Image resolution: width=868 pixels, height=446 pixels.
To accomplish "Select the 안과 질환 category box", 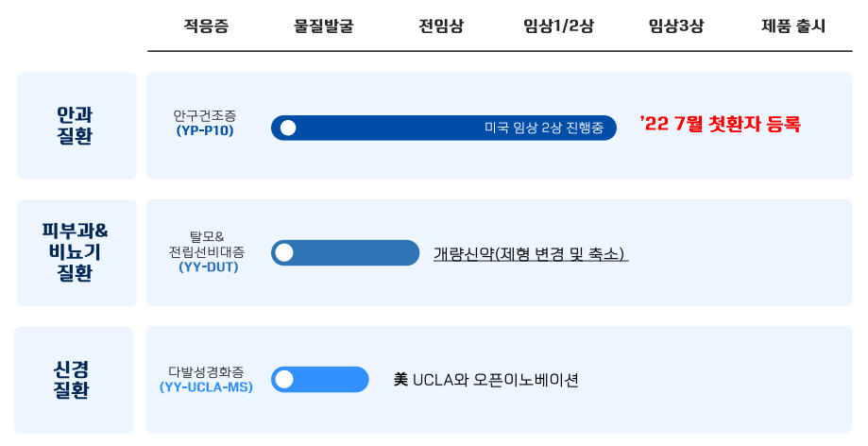I will pyautogui.click(x=77, y=126).
